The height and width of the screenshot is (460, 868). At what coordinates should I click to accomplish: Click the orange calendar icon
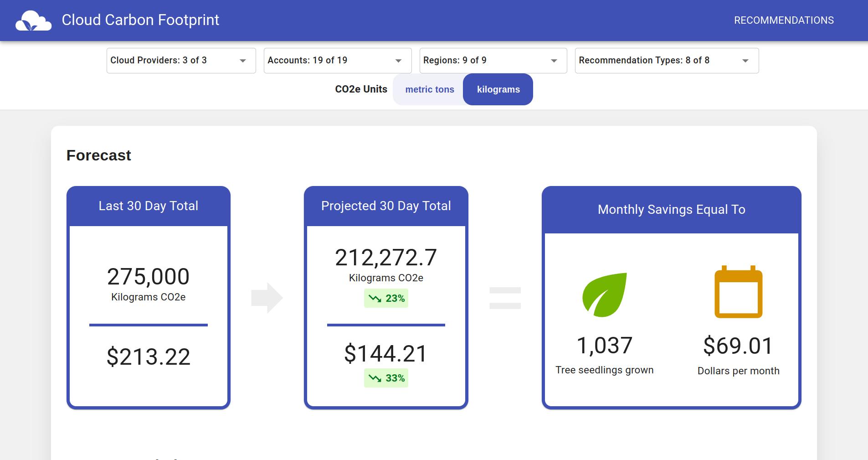[x=738, y=292]
